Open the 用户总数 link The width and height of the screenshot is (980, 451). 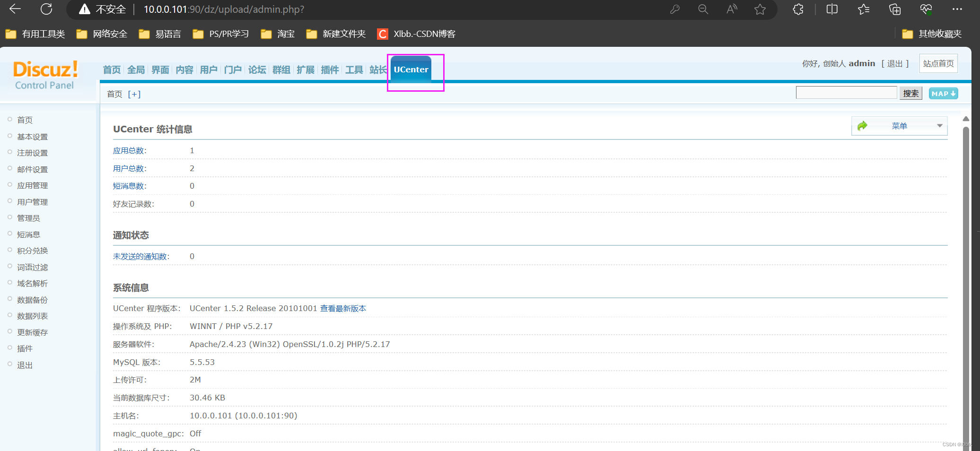point(129,168)
